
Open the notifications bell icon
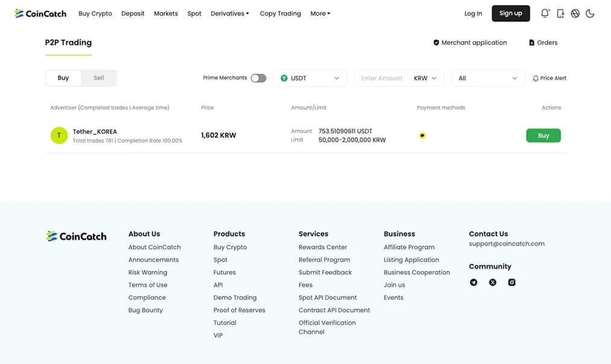545,13
